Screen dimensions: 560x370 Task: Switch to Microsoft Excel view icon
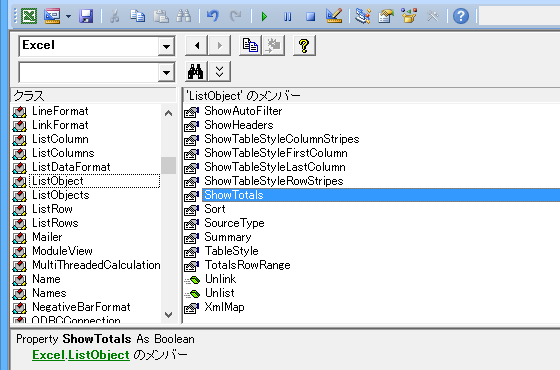[x=29, y=16]
